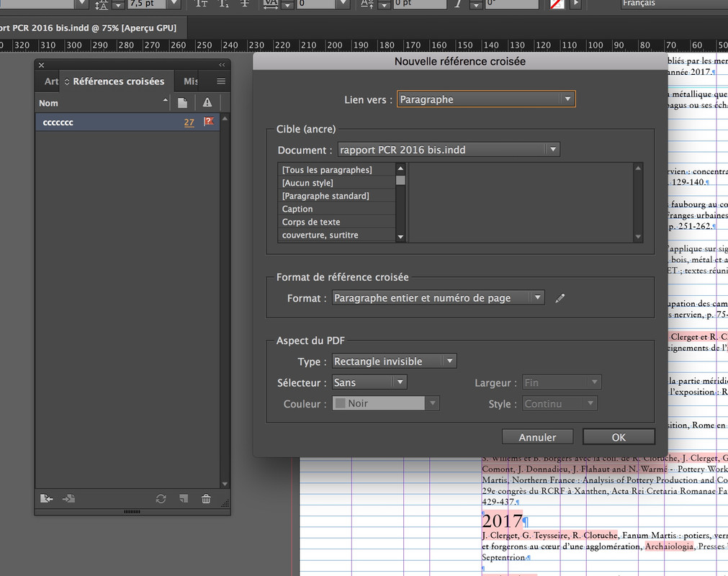
Task: Click the Annuler button
Action: point(538,437)
